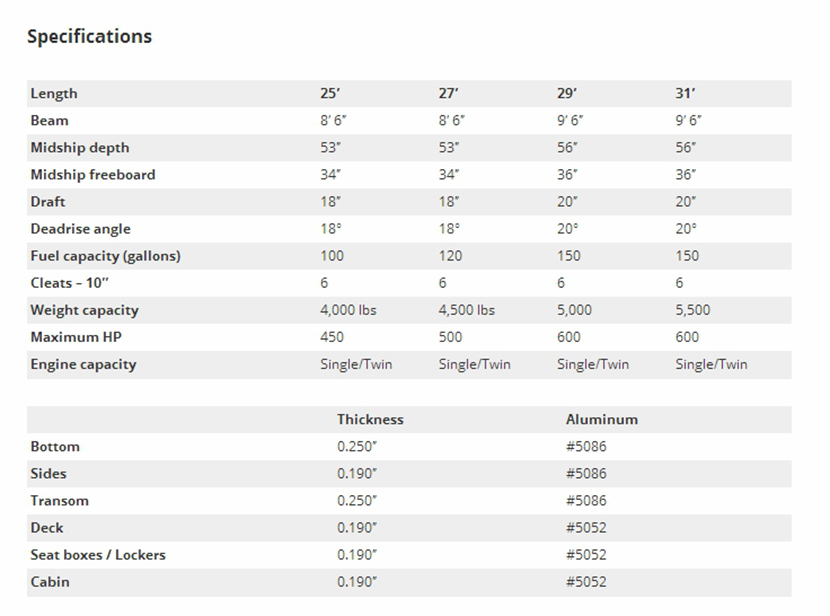Click the 29′ length column header
This screenshot has height=616, width=830.
point(567,94)
